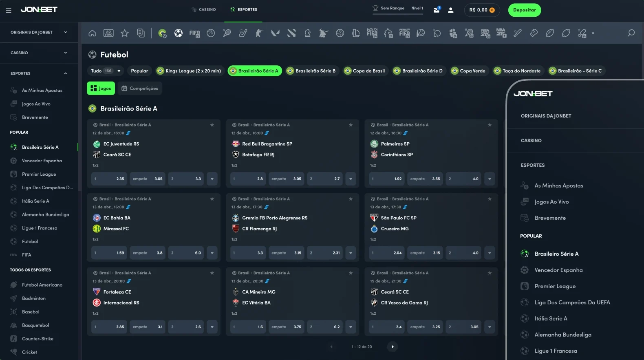Toggle favorite star on Juventude vs Ceará
The width and height of the screenshot is (644, 360).
pos(212,125)
